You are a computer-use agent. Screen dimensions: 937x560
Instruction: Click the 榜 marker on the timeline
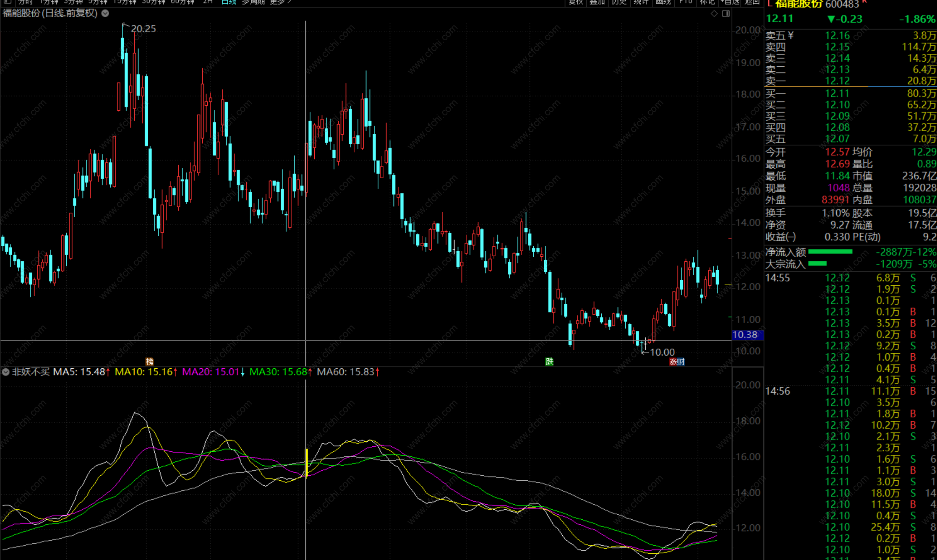149,362
